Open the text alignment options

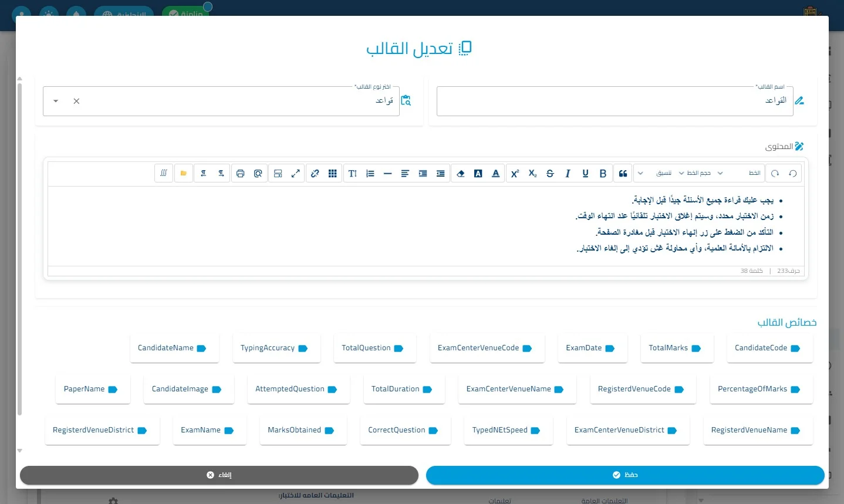(405, 174)
